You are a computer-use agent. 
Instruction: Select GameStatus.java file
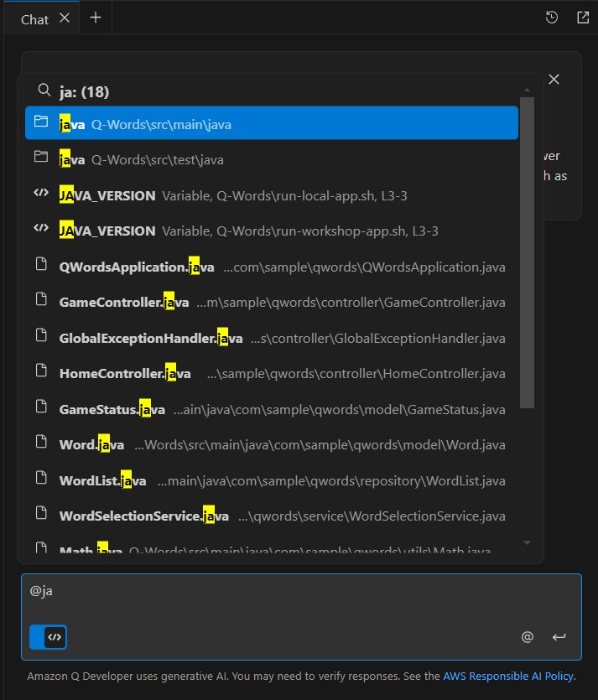[x=272, y=409]
